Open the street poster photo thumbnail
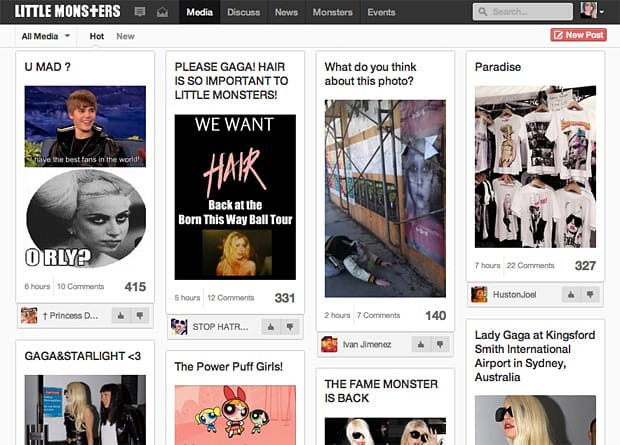 click(x=385, y=198)
